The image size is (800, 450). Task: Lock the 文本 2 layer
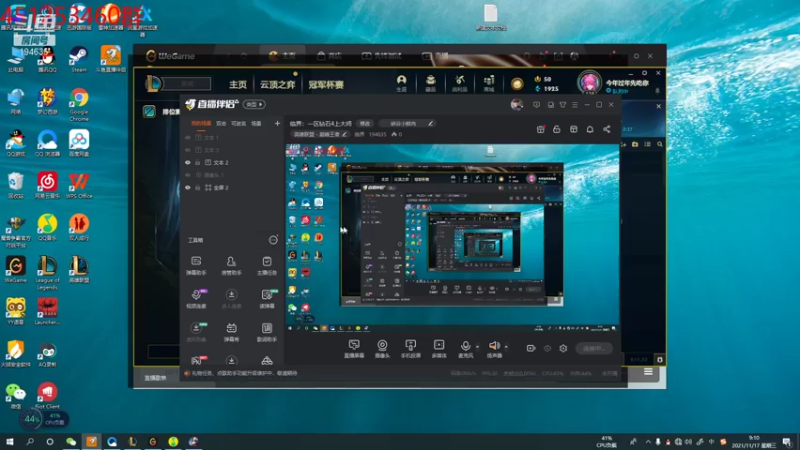point(197,163)
